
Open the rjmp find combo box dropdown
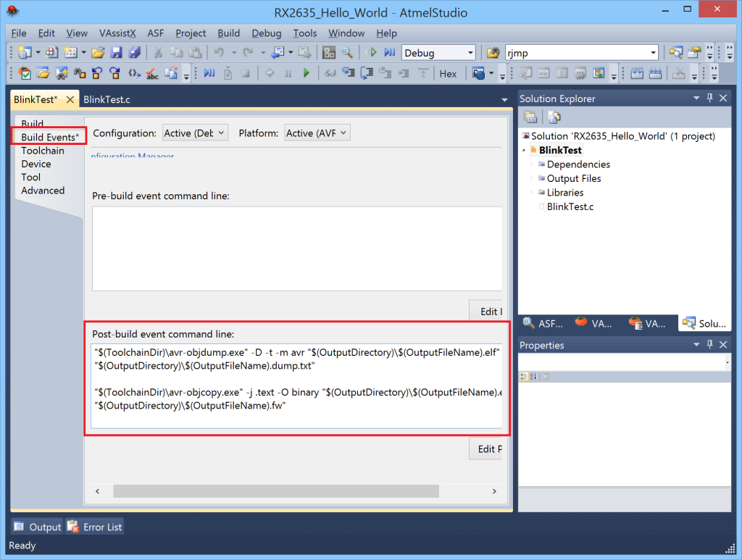coord(653,53)
